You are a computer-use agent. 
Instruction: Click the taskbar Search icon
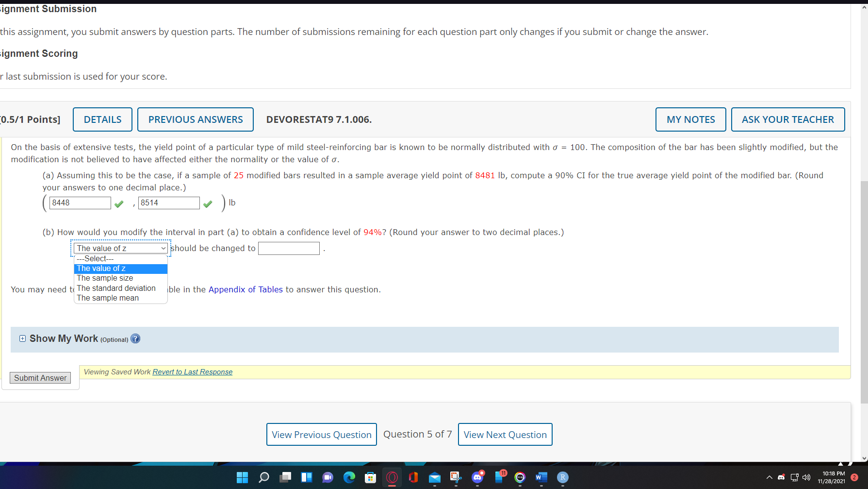263,477
